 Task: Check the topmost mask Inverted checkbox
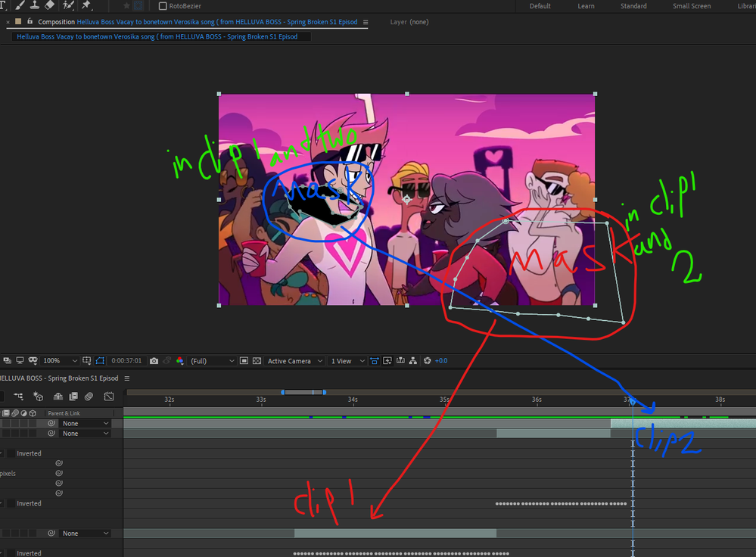tap(11, 453)
